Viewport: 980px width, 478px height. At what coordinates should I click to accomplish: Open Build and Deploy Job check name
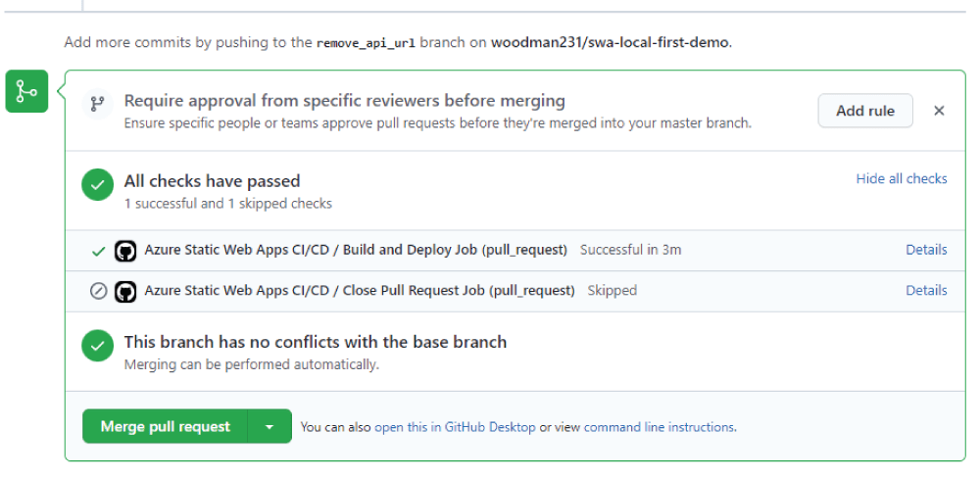(x=356, y=250)
